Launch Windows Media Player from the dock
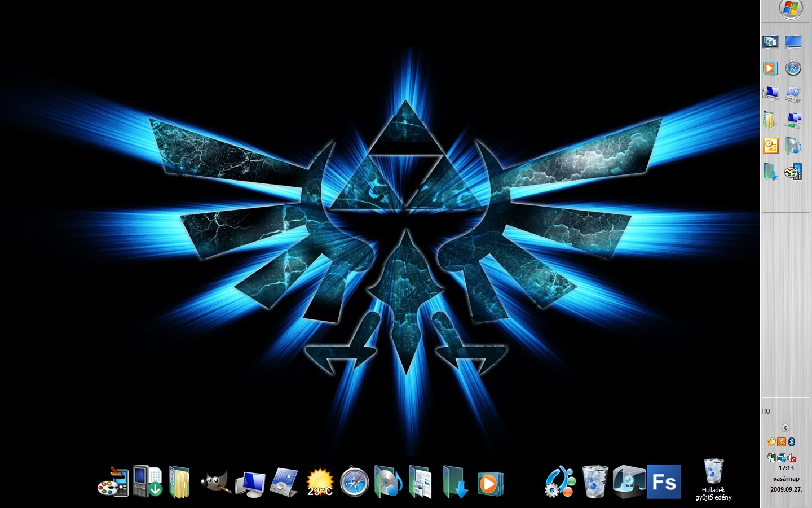Screen dimensions: 812x508 click(490, 483)
